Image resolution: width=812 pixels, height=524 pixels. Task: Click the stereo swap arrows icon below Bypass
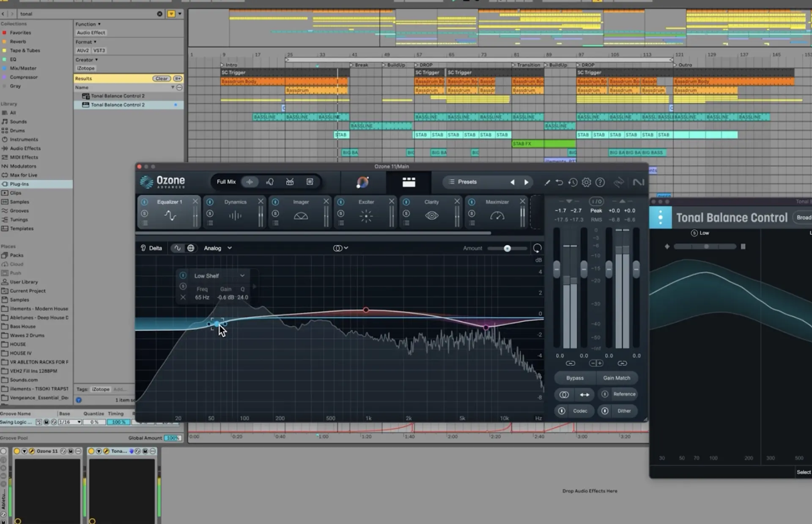point(584,394)
